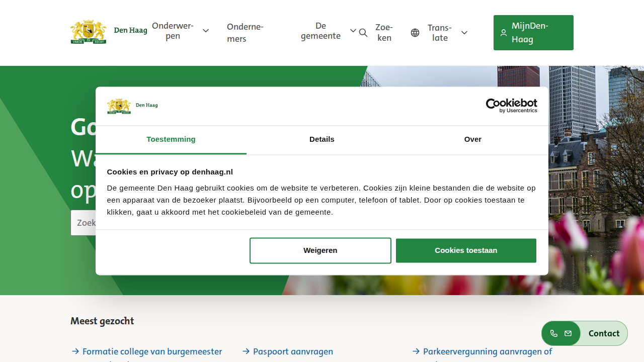Expand the Onderwerpen dropdown chevron
This screenshot has height=362, width=644.
[205, 31]
